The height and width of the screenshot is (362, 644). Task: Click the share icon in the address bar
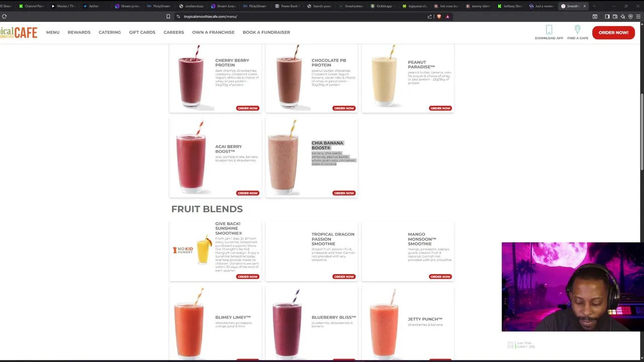(x=430, y=17)
